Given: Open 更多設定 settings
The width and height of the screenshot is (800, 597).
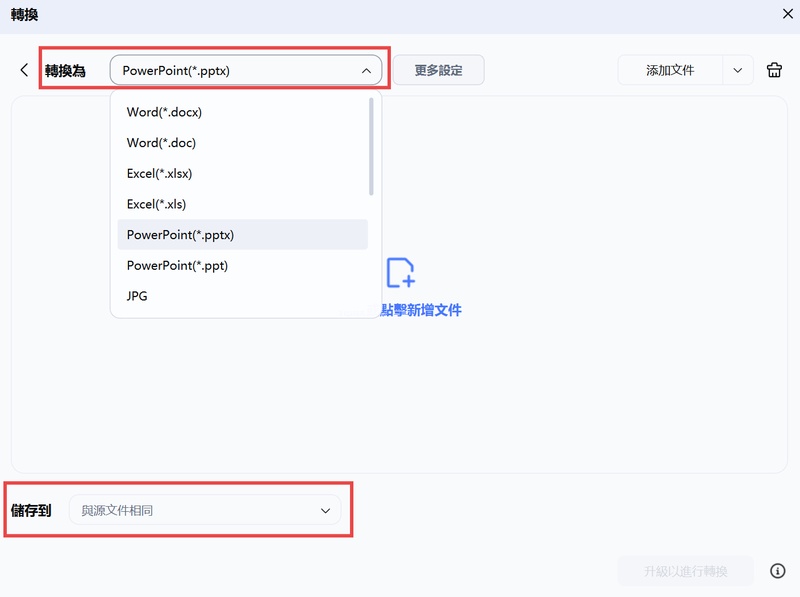Looking at the screenshot, I should point(438,70).
